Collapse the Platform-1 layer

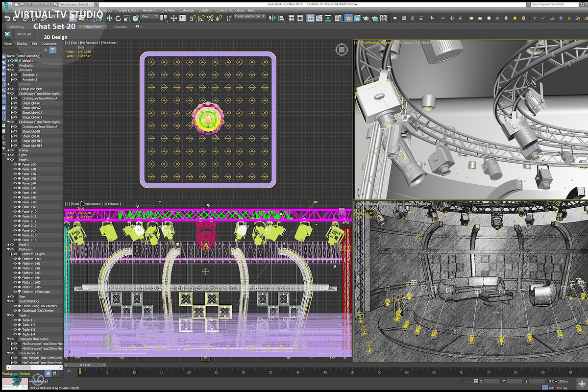point(8,249)
